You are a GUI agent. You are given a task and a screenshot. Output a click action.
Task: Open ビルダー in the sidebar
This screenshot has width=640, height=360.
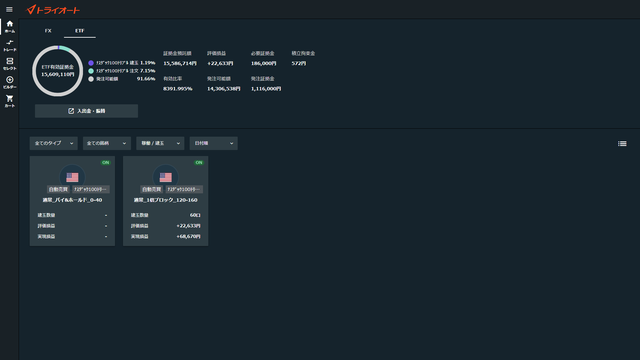click(x=9, y=82)
